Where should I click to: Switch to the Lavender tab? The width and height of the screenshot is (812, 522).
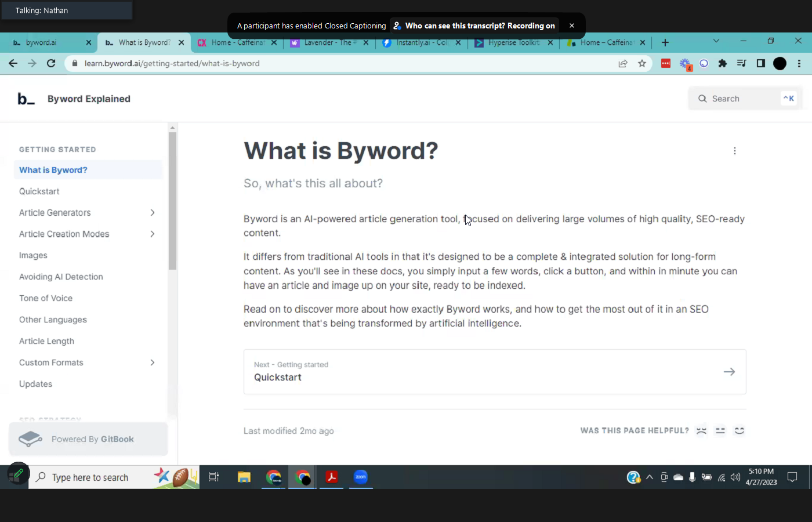[327, 43]
